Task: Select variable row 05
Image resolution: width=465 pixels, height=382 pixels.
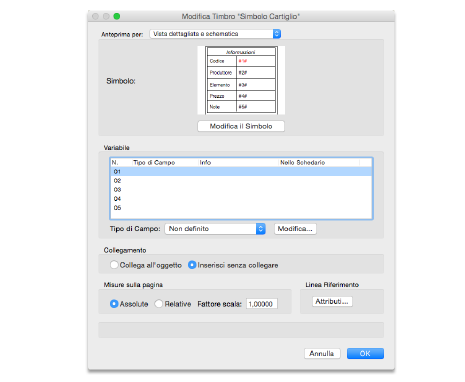Action: pyautogui.click(x=241, y=208)
